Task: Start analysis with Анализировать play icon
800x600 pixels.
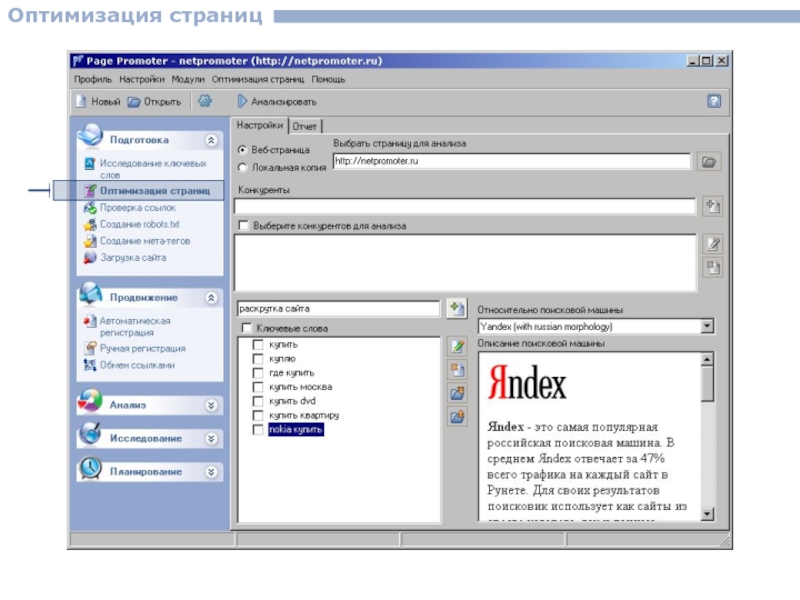Action: click(242, 101)
